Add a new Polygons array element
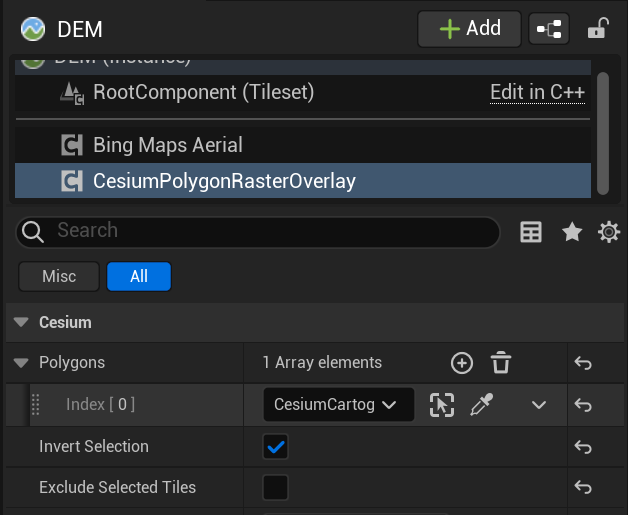Viewport: 628px width, 515px height. (x=462, y=363)
